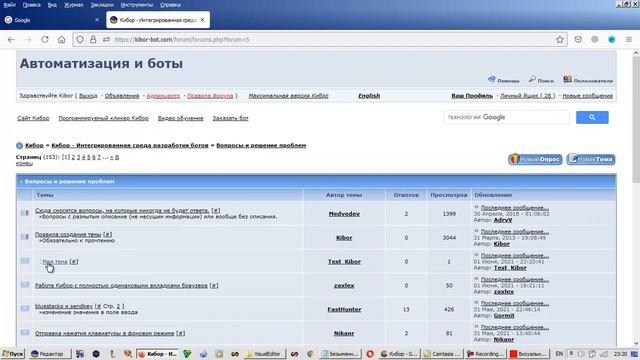The image size is (640, 360).
Task: Click into the Google custom search field
Action: (x=506, y=117)
